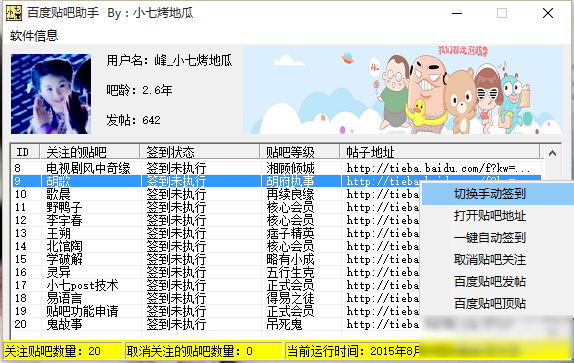Image resolution: width=574 pixels, height=363 pixels.
Task: Click the user avatar picture
Action: pos(51,94)
